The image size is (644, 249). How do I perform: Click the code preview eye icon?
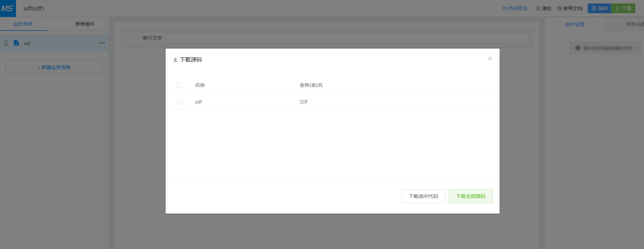pyautogui.click(x=504, y=8)
